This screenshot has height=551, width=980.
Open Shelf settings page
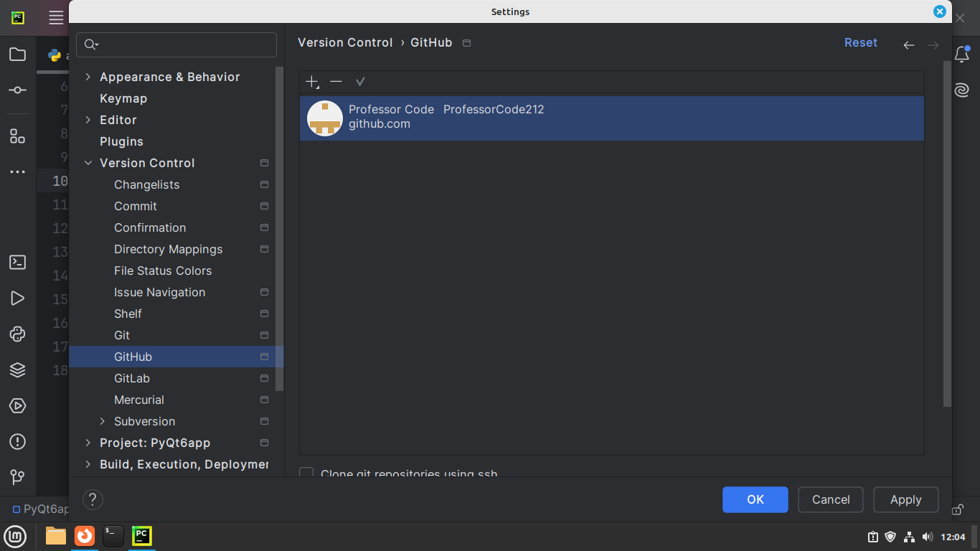[x=128, y=314]
